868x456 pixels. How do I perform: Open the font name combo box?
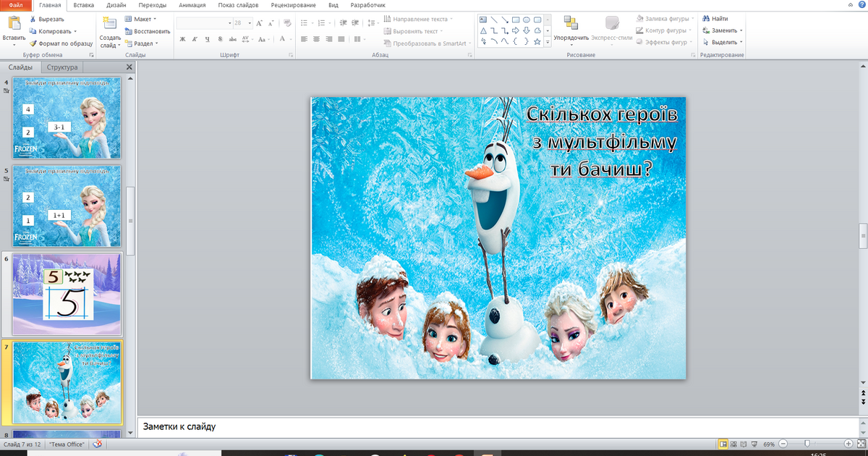(205, 23)
